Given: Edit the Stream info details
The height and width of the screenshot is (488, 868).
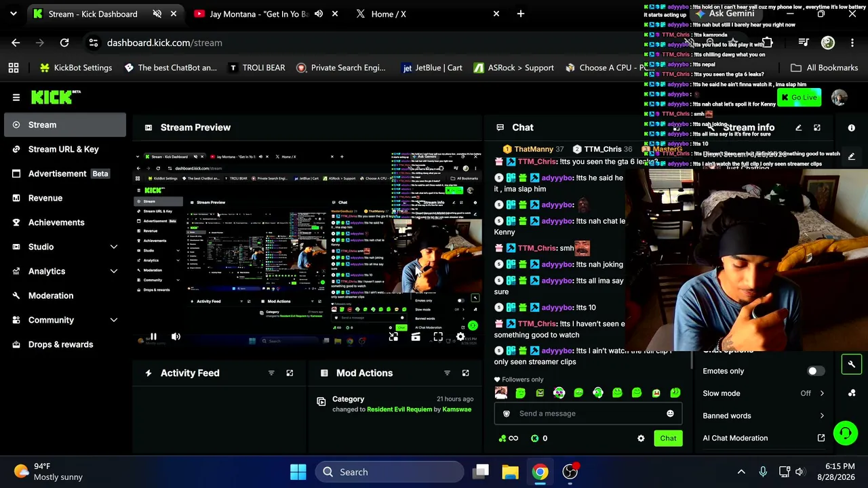Looking at the screenshot, I should 798,127.
